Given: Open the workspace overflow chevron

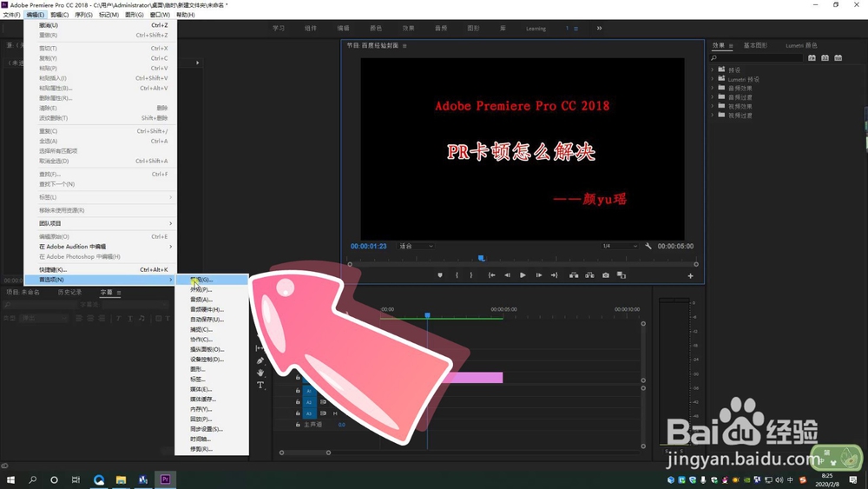Looking at the screenshot, I should pos(599,29).
